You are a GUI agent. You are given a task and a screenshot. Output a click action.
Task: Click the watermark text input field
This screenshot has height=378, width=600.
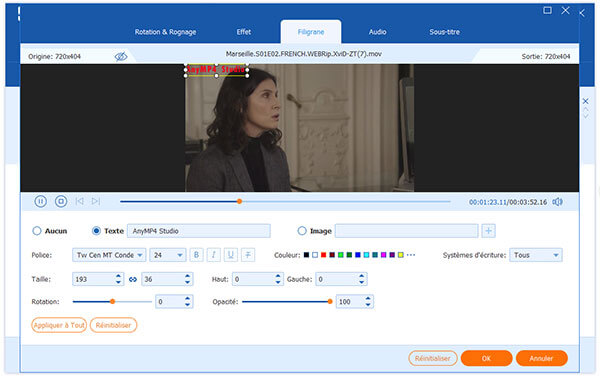[x=199, y=231]
